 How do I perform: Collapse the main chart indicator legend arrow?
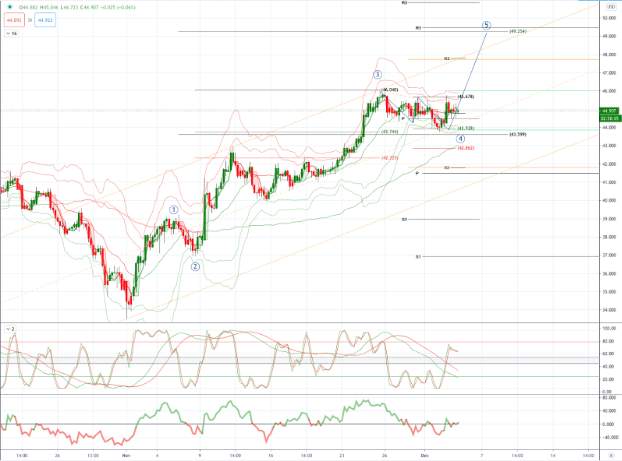point(9,34)
